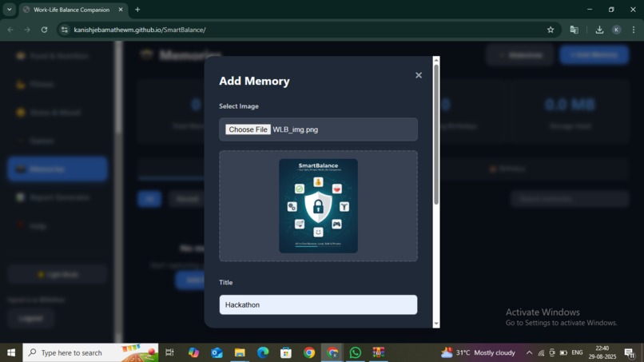This screenshot has height=362, width=644.
Task: Click the Type here to search box
Action: coord(90,352)
